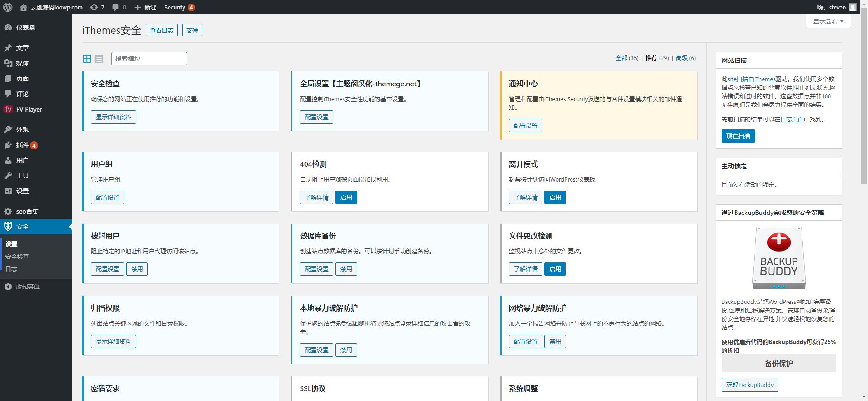868x401 pixels.
Task: Open the updates icon showing 7
Action: click(97, 7)
